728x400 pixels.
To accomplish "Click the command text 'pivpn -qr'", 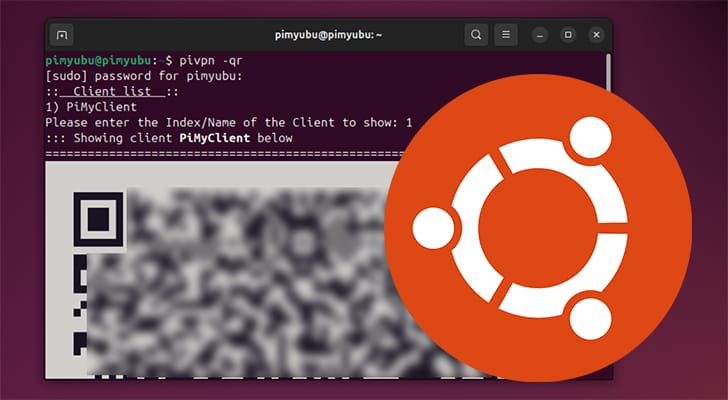I will [x=211, y=61].
